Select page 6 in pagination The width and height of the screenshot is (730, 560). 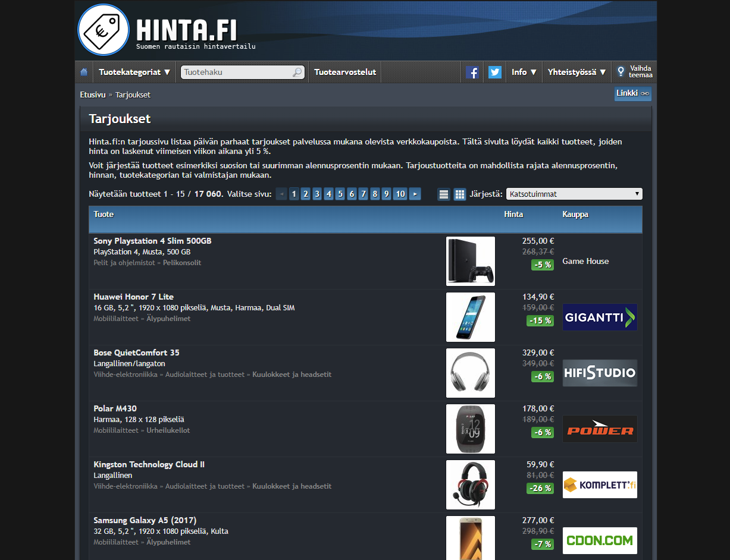[x=352, y=194]
